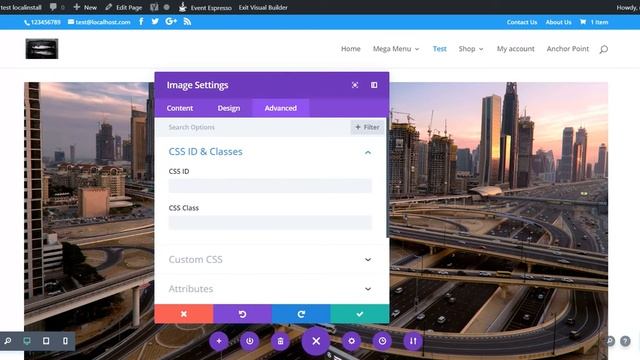Open the Filter options button

point(367,127)
